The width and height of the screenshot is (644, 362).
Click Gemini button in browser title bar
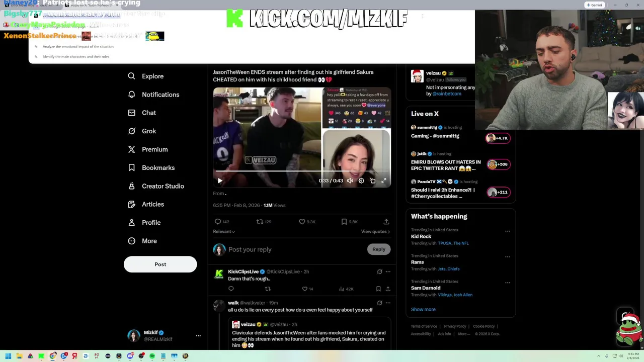594,5
